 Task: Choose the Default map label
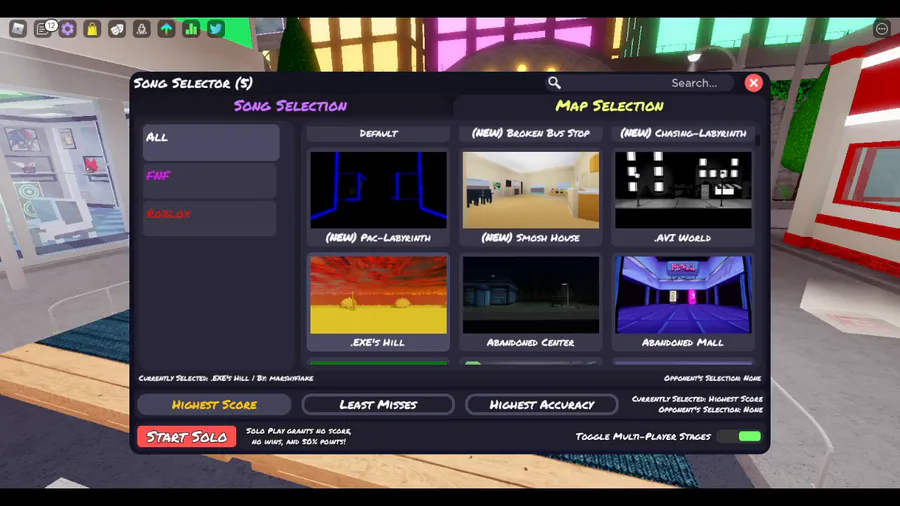point(378,133)
